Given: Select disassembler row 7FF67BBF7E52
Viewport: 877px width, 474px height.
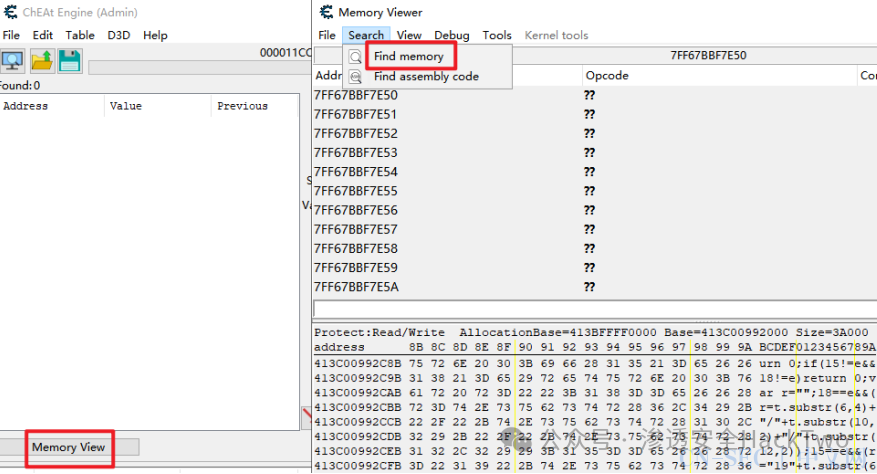Looking at the screenshot, I should [x=595, y=133].
